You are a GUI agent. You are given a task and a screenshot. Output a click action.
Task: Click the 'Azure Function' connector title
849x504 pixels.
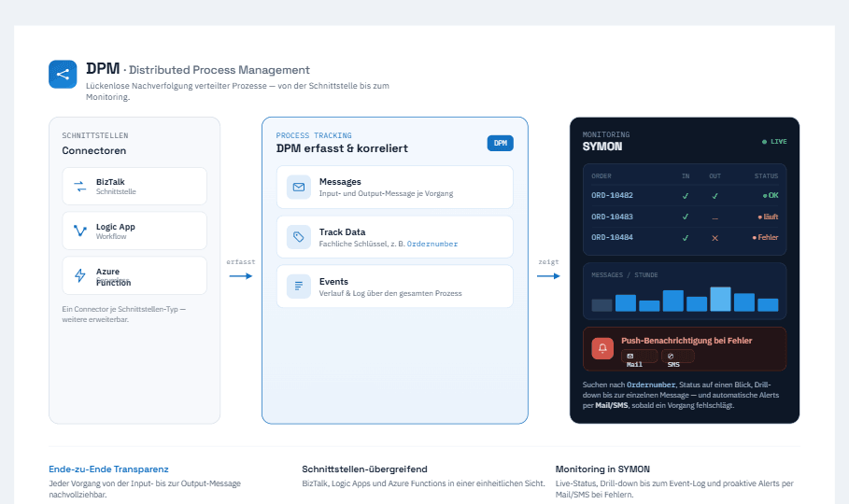(x=113, y=276)
